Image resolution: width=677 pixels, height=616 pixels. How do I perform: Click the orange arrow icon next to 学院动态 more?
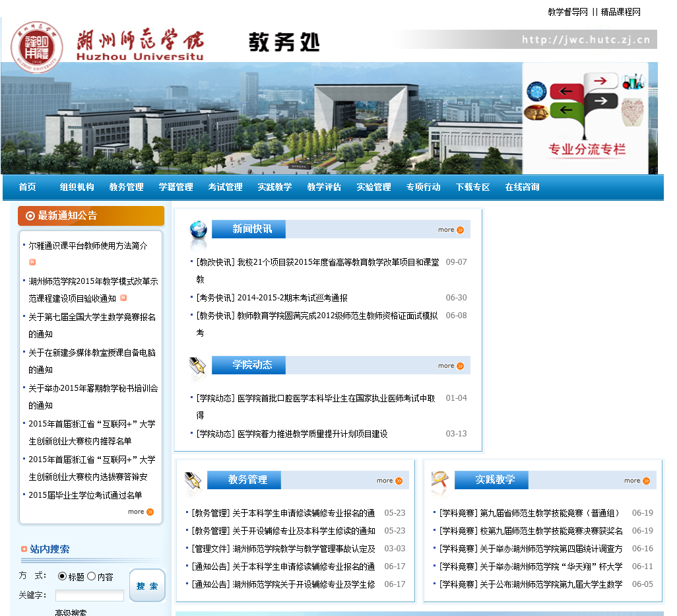[x=461, y=366]
